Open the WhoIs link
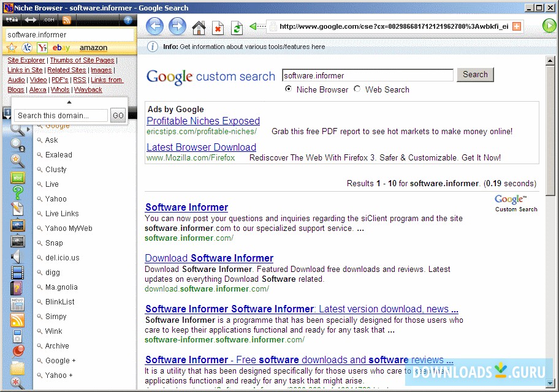Image resolution: width=559 pixels, height=392 pixels. click(60, 90)
